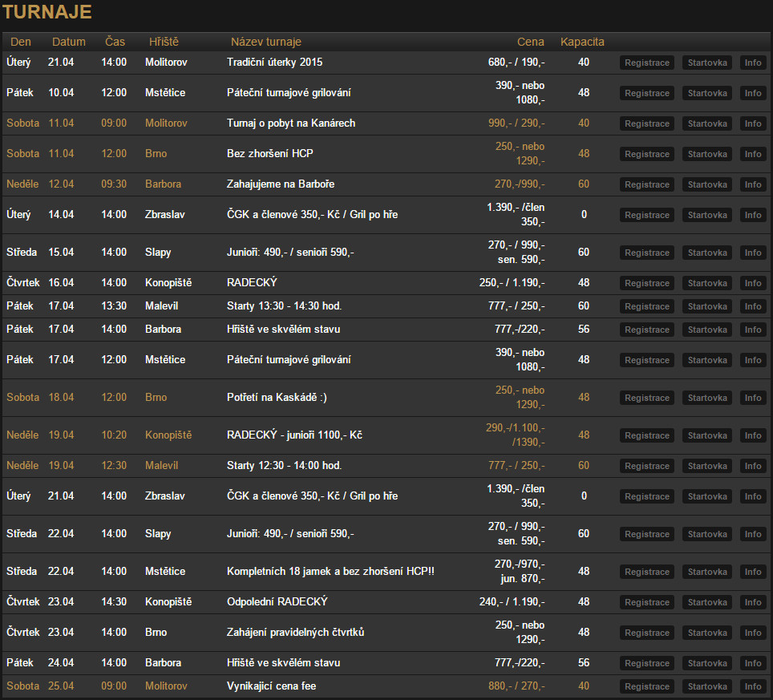This screenshot has height=700, width=773.
Task: Open Startovka for Odpolední RADECKÝ
Action: coord(707,602)
